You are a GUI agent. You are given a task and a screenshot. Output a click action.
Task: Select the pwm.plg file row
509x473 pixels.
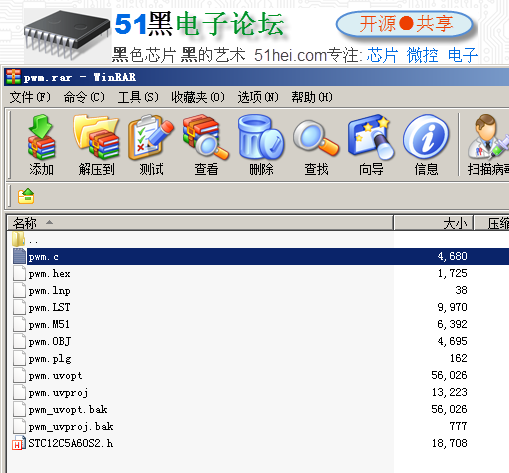point(258,359)
